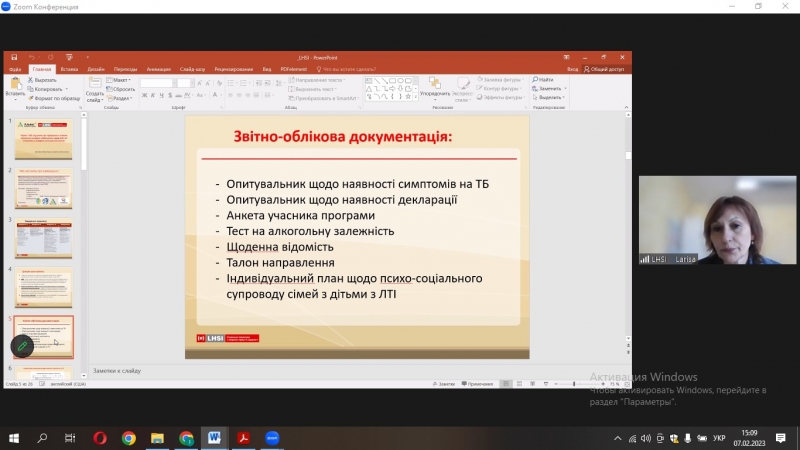Click Вырезать (Cut) with the scissors icon
The image size is (800, 450).
pos(42,80)
